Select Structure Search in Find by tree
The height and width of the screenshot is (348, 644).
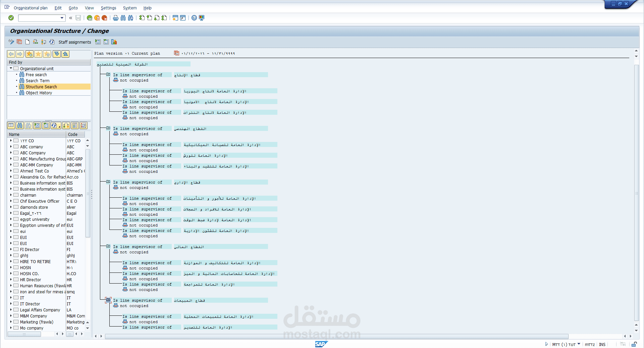click(41, 87)
